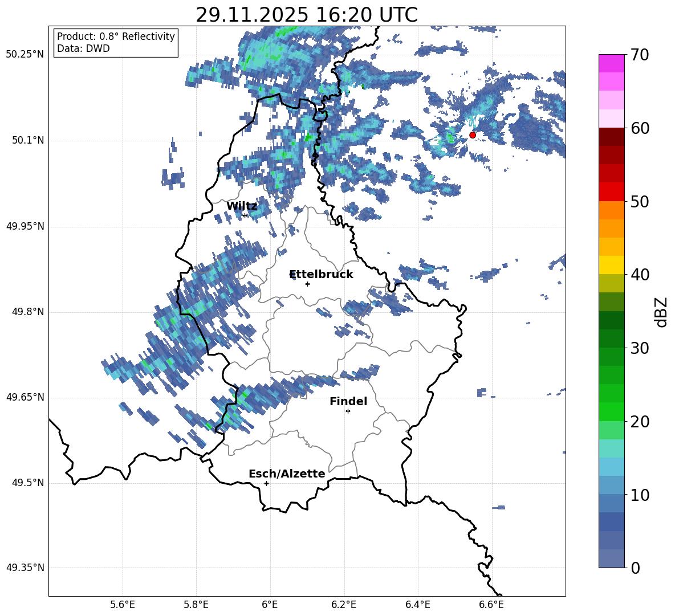Pick the dark green colorbar swatch above 30
Image resolution: width=675 pixels, height=616 pixels.
(611, 338)
